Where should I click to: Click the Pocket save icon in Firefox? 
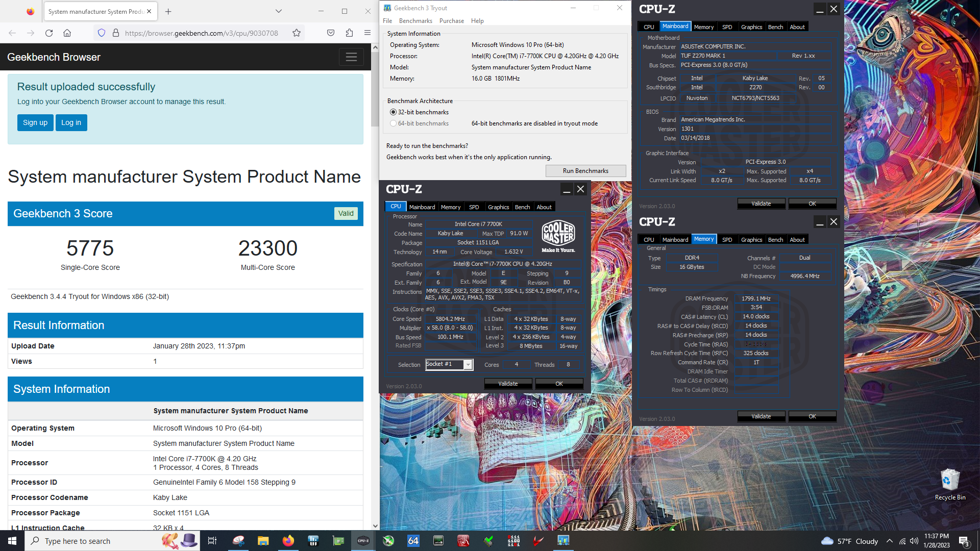pyautogui.click(x=331, y=33)
